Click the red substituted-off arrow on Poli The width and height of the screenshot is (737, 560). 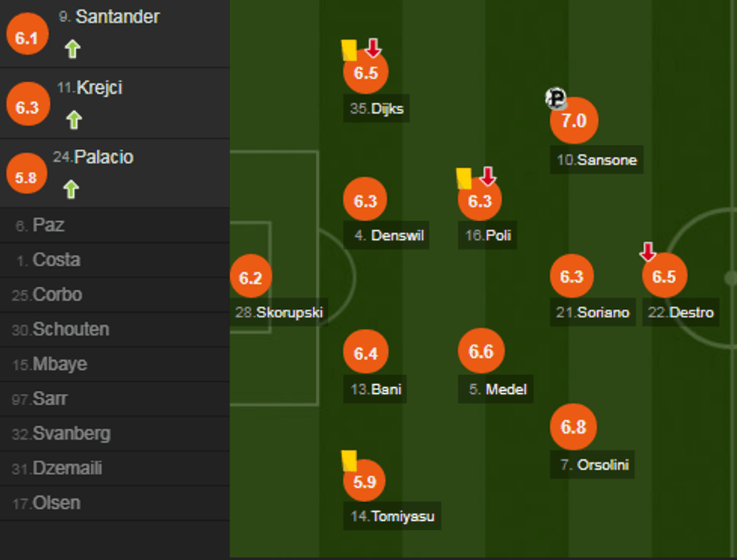[488, 177]
